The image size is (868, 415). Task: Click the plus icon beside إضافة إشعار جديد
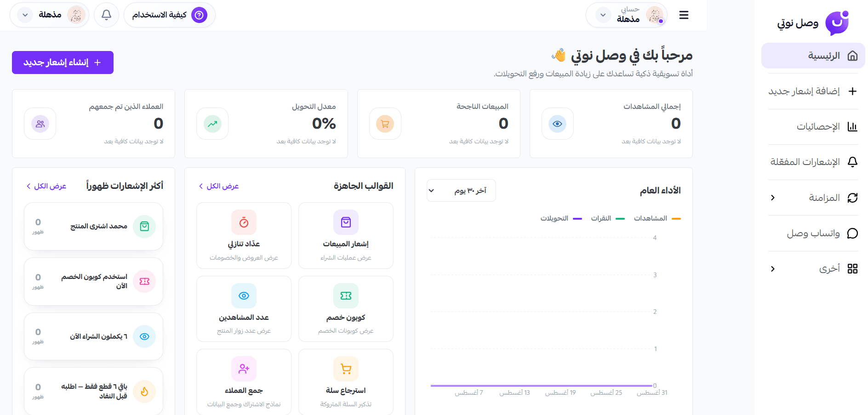[x=852, y=91]
